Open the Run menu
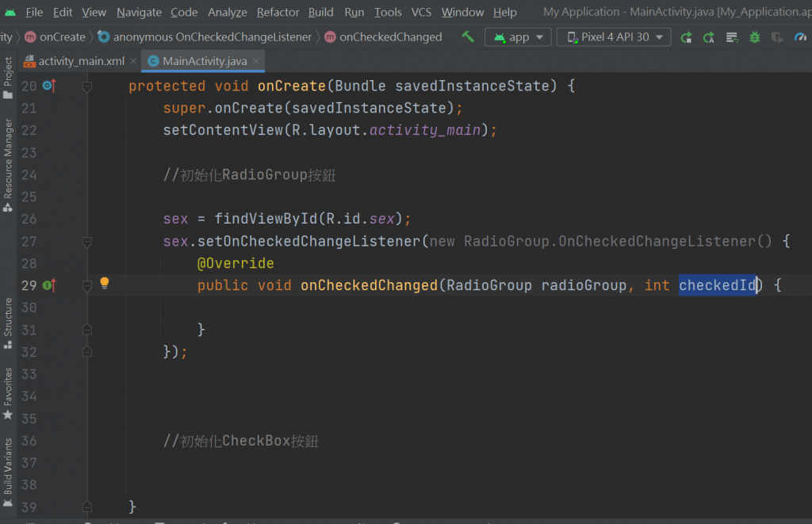This screenshot has height=524, width=812. tap(354, 12)
